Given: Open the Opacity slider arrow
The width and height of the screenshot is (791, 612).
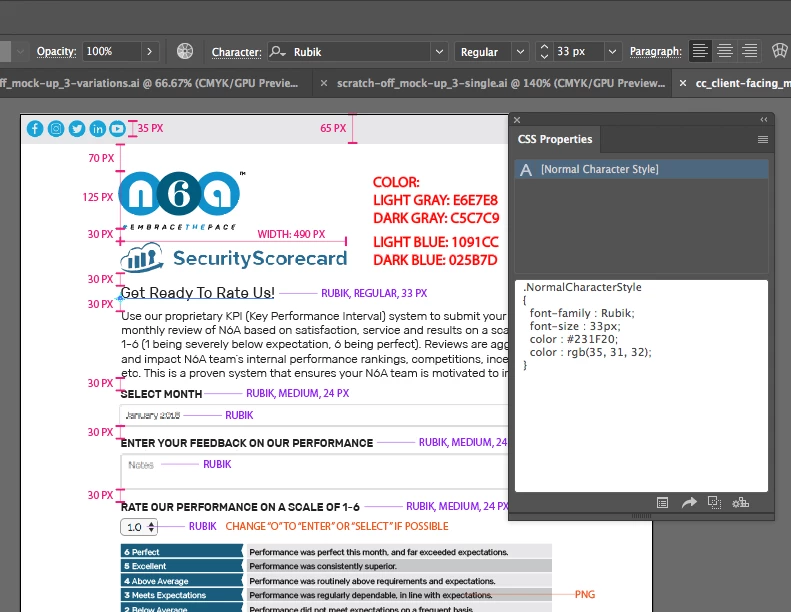Looking at the screenshot, I should tap(149, 51).
